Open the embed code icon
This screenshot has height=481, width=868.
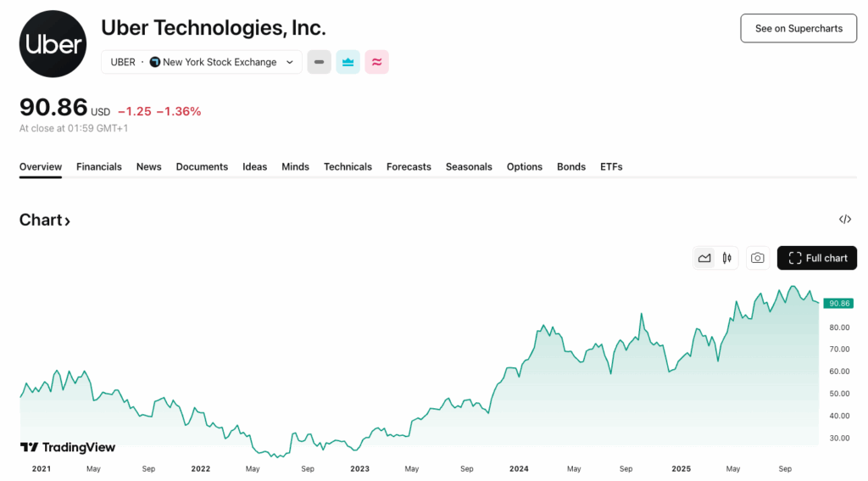point(844,220)
